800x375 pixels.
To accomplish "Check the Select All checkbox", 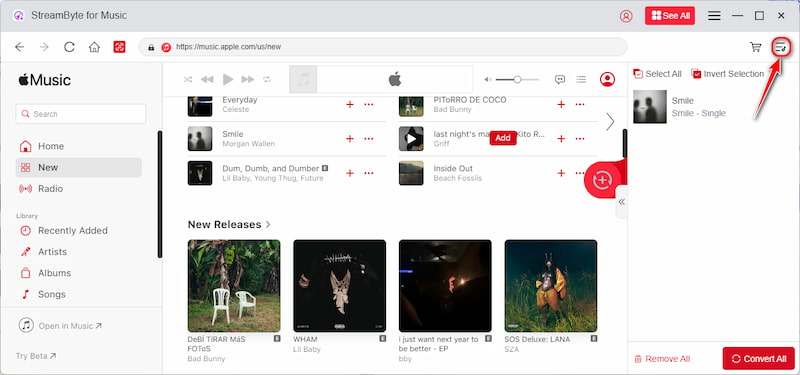I will coord(638,74).
